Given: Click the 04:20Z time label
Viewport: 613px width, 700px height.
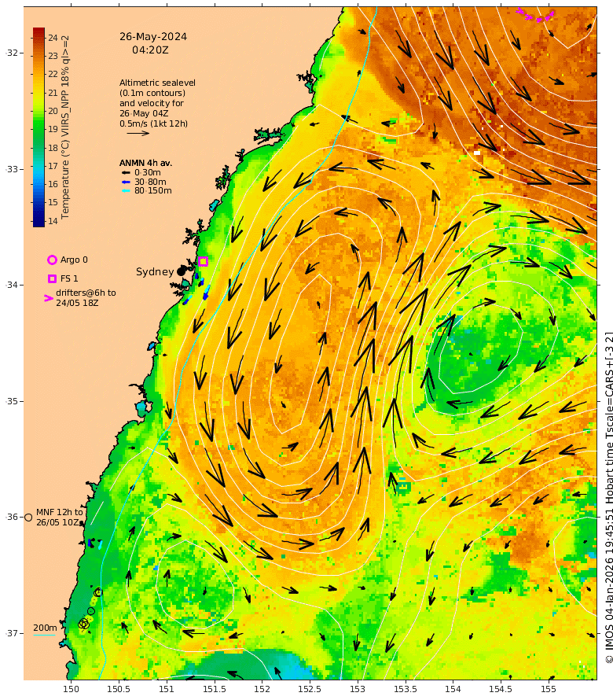Looking at the screenshot, I should pos(150,50).
